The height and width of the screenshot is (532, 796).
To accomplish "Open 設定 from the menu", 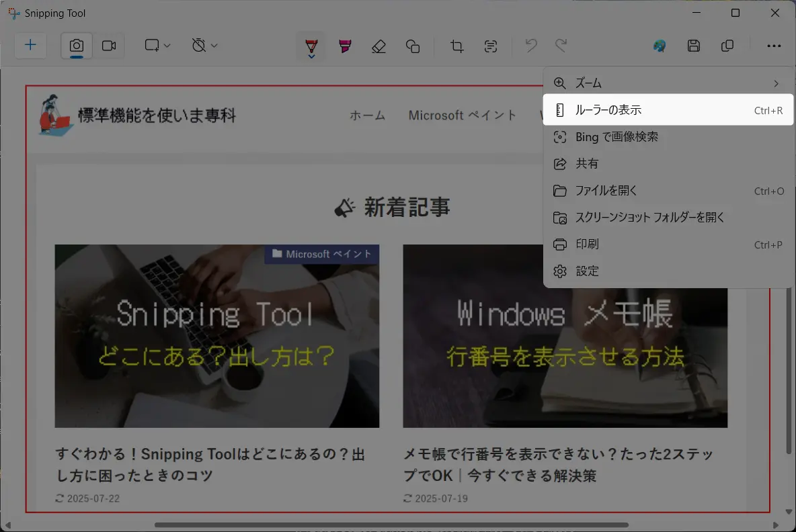I will 668,271.
